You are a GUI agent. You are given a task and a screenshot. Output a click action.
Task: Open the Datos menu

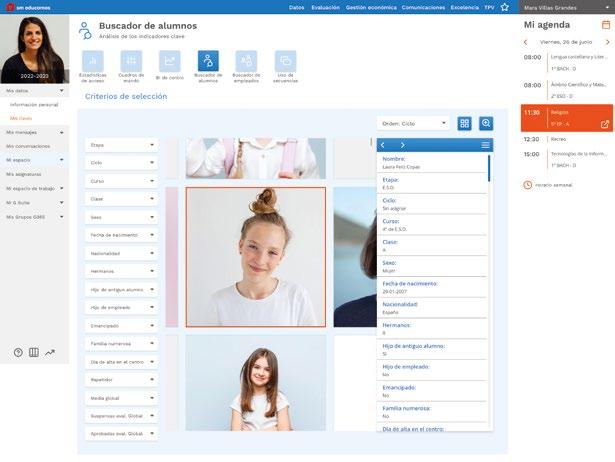point(297,7)
